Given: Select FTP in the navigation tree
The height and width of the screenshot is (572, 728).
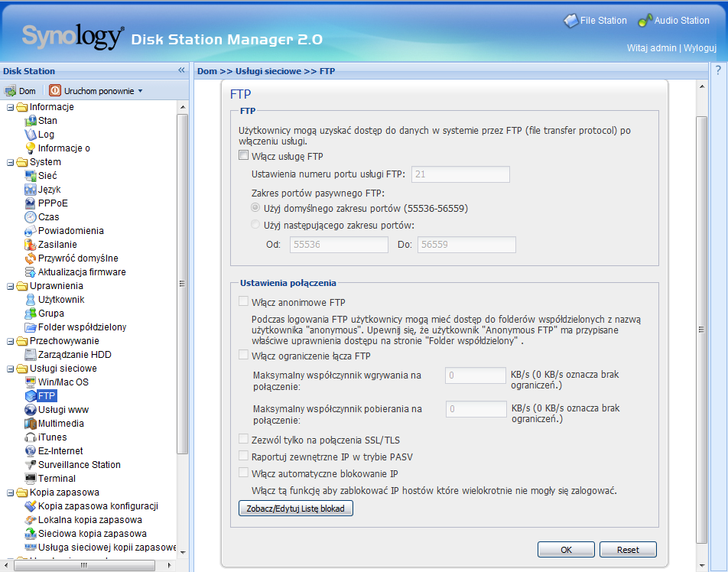Looking at the screenshot, I should click(47, 396).
